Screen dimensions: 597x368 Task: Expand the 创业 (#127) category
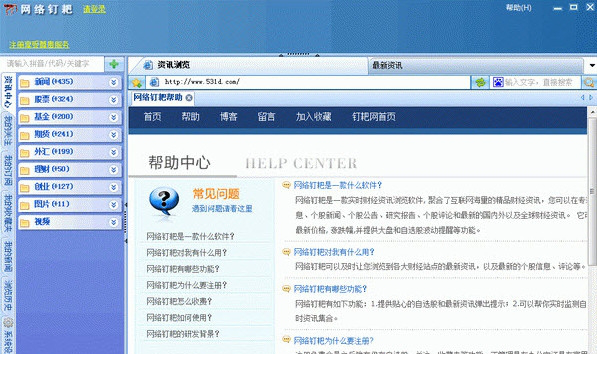[113, 187]
